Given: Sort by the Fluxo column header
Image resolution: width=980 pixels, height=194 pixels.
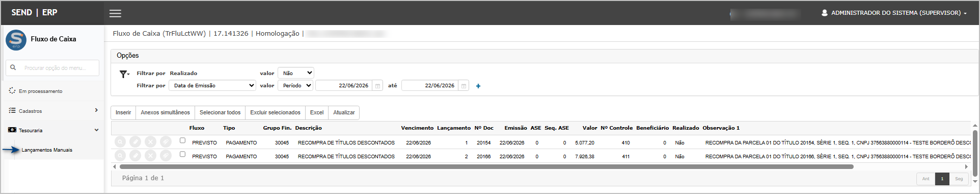Looking at the screenshot, I should coord(197,128).
